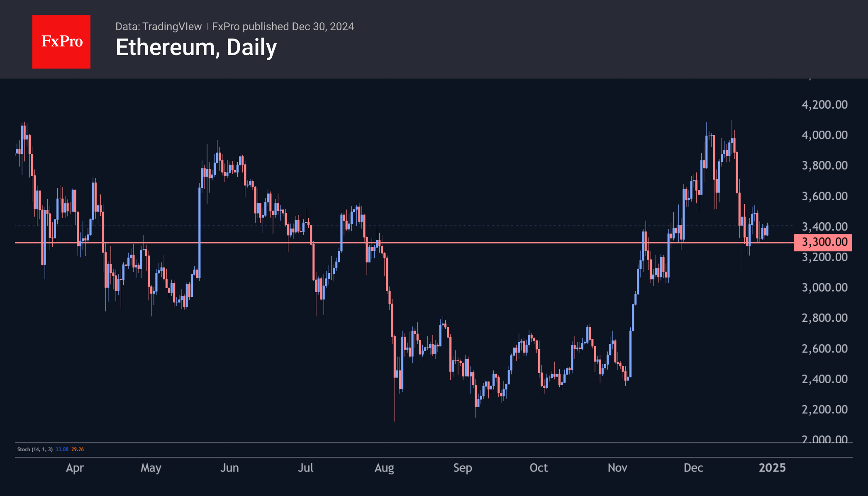Click the orange 29.26 Stoch value
This screenshot has height=496, width=868.
click(x=78, y=449)
